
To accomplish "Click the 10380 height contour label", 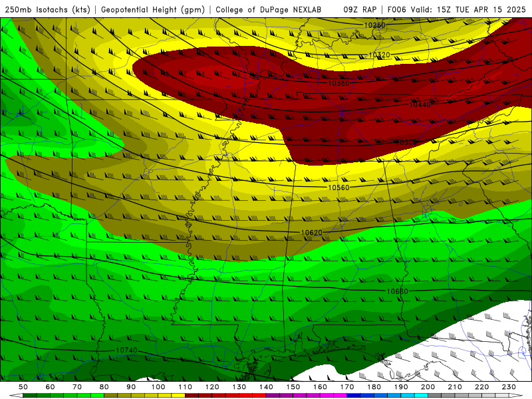I will click(x=338, y=83).
